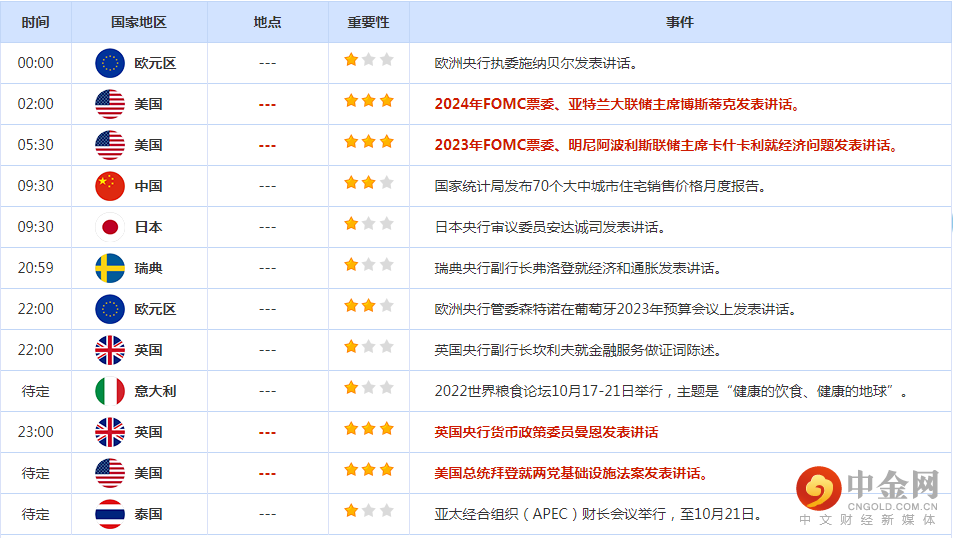
Task: Click the 国家地区 column header
Action: 139,22
